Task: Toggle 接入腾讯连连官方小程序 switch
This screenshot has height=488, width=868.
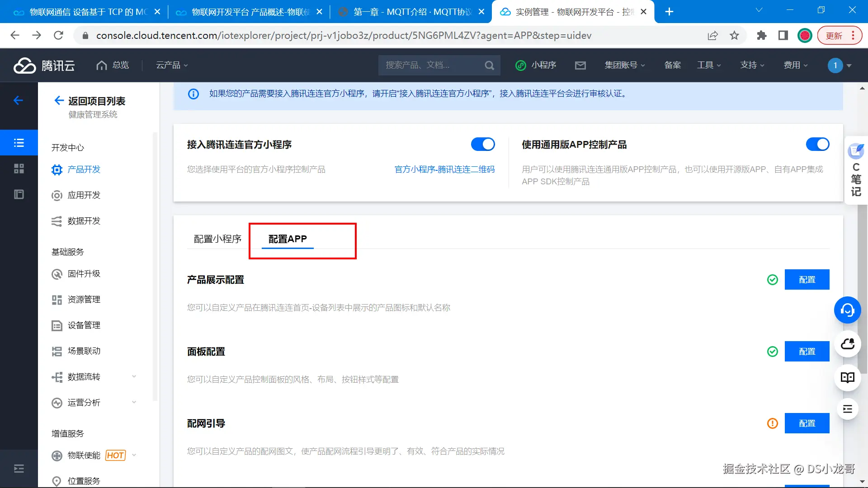Action: click(x=482, y=145)
